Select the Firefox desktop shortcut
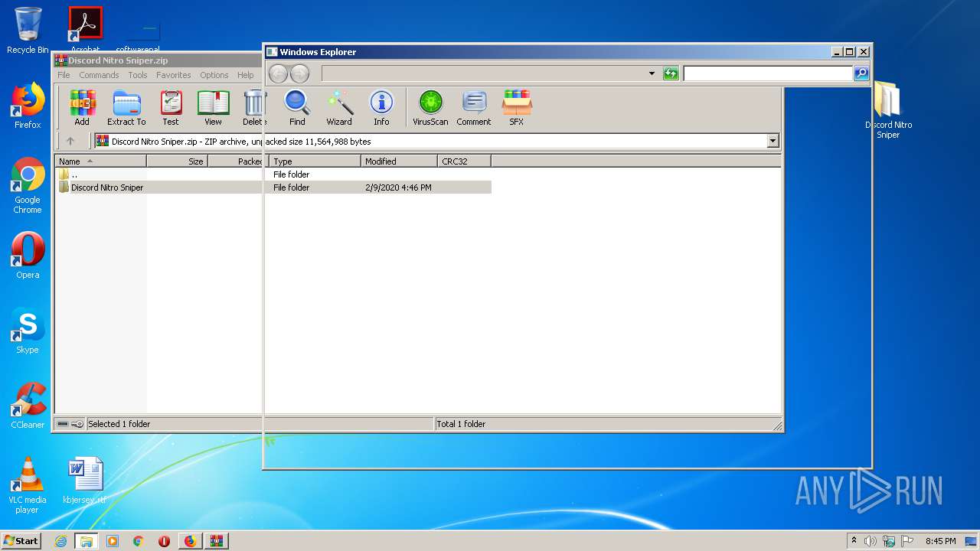980x551 pixels. click(28, 106)
